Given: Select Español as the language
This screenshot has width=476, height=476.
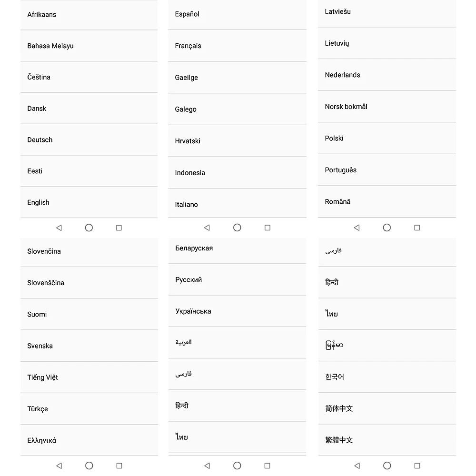Looking at the screenshot, I should 237,15.
